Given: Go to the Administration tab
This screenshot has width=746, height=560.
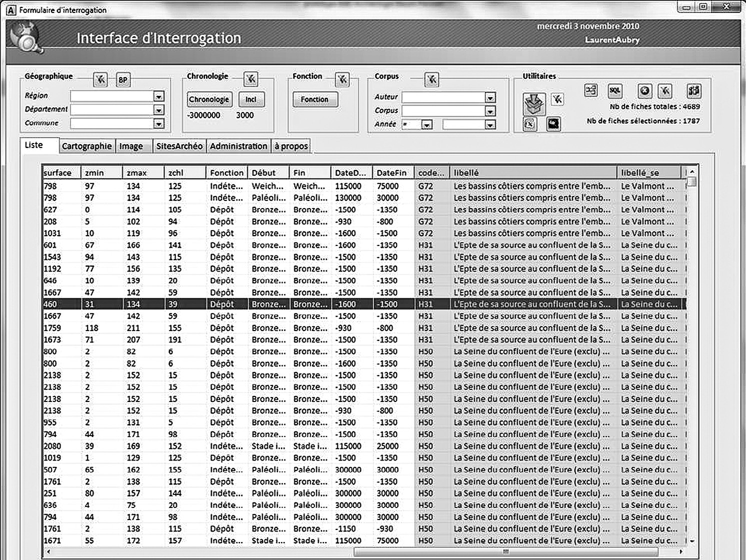Looking at the screenshot, I should [238, 146].
